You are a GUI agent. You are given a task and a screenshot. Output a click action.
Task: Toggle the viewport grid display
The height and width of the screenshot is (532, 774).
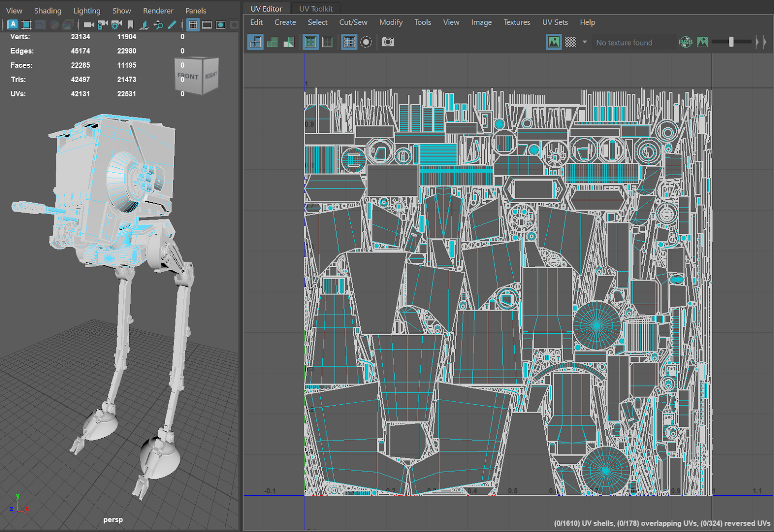(193, 25)
